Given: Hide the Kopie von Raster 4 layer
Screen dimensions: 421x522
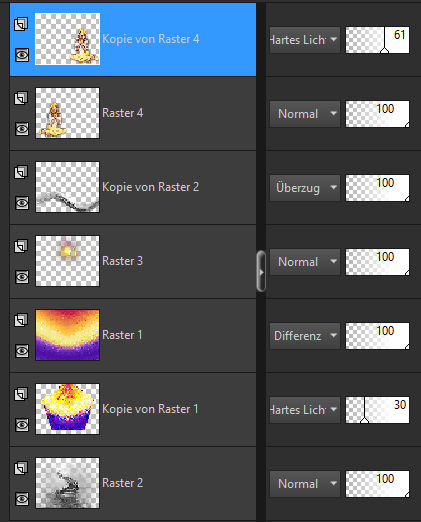Looking at the screenshot, I should (x=22, y=55).
